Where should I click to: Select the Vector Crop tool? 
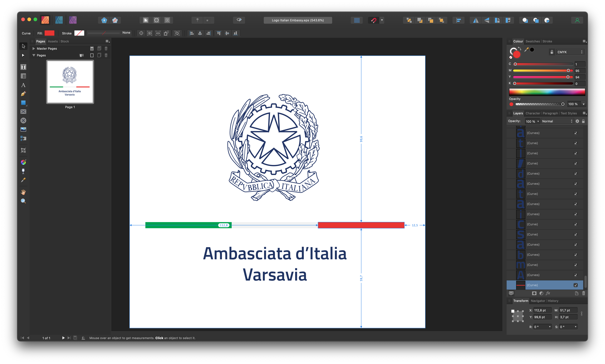23,150
